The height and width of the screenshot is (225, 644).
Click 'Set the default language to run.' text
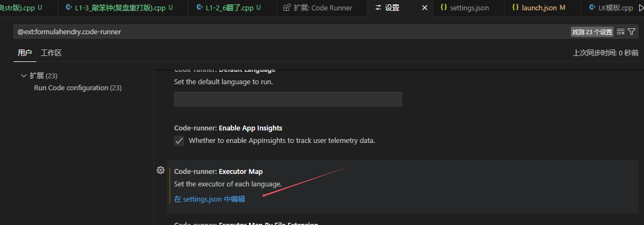pyautogui.click(x=224, y=82)
